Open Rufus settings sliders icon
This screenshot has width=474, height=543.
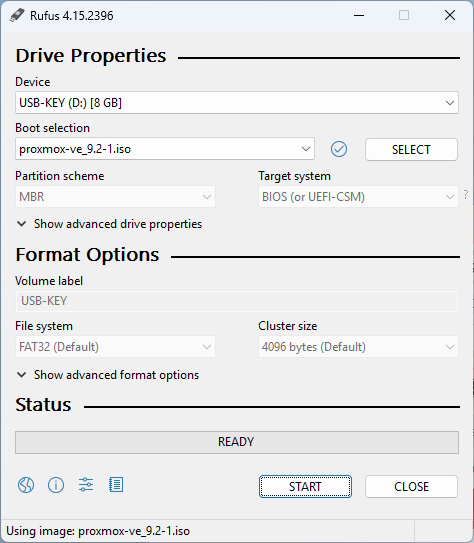[86, 485]
